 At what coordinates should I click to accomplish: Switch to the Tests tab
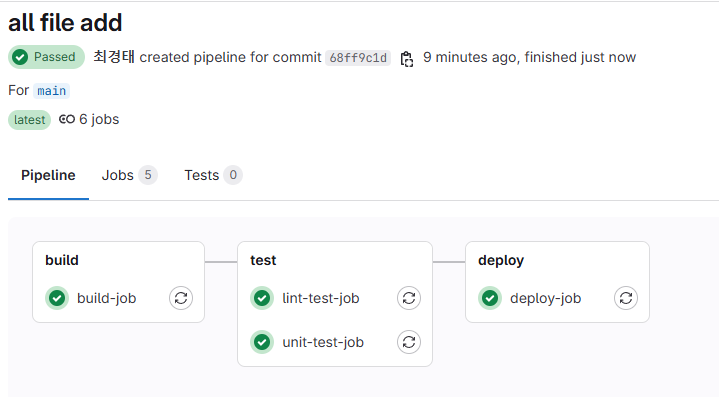coord(213,175)
